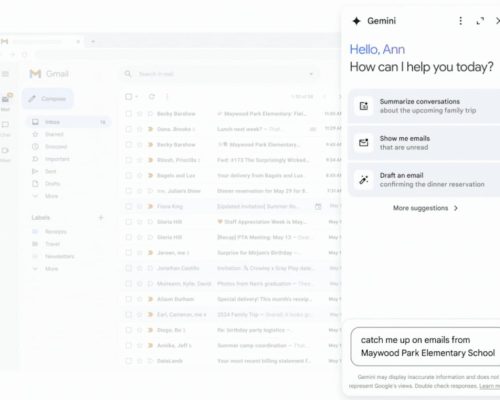The height and width of the screenshot is (400, 500).
Task: Toggle the select-all checkbox above the inbox
Action: pyautogui.click(x=128, y=97)
